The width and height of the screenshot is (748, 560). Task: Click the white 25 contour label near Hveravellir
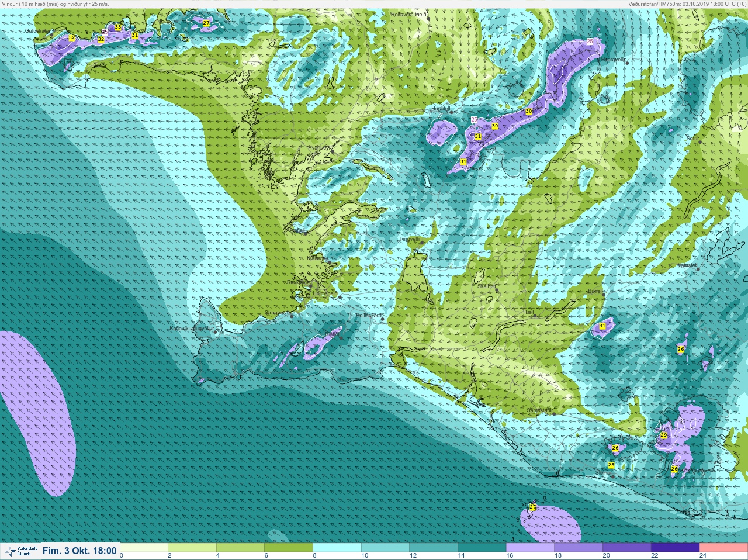click(590, 42)
